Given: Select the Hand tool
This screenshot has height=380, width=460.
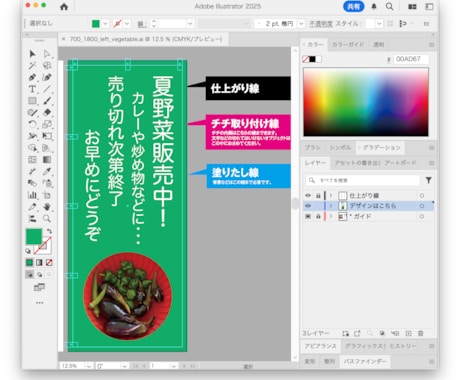Looking at the screenshot, I should 47,207.
